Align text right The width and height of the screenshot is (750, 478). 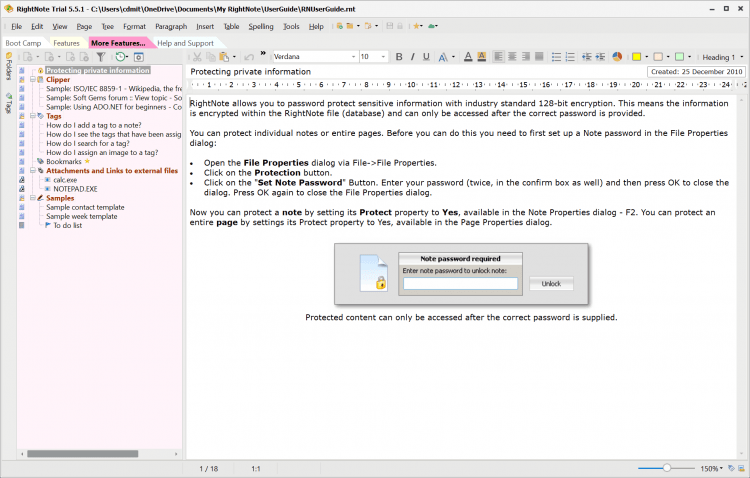pos(526,57)
